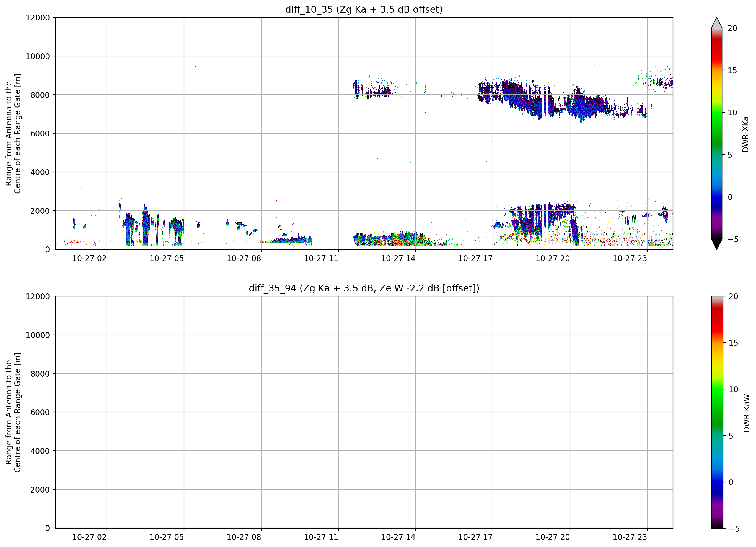Click the '10-27 17' x-tick of the diff_35_94 plot
The height and width of the screenshot is (547, 756).
[476, 537]
